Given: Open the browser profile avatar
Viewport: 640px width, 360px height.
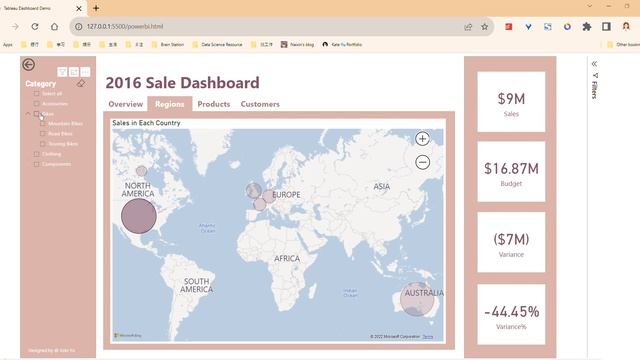Looking at the screenshot, I should tap(626, 27).
